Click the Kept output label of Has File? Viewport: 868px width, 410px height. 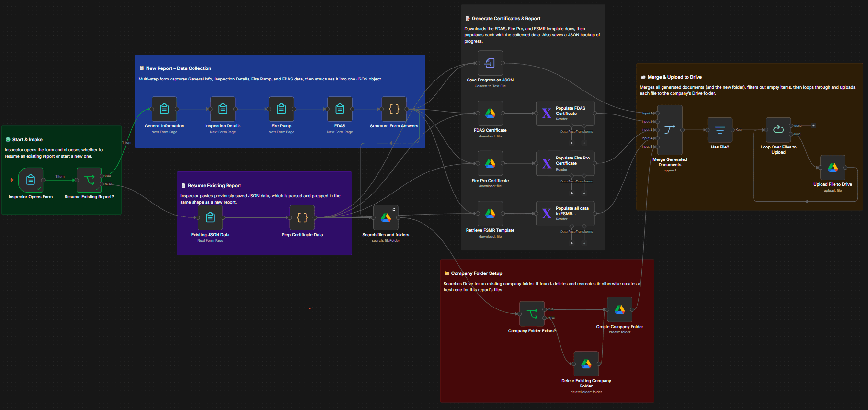coord(739,130)
